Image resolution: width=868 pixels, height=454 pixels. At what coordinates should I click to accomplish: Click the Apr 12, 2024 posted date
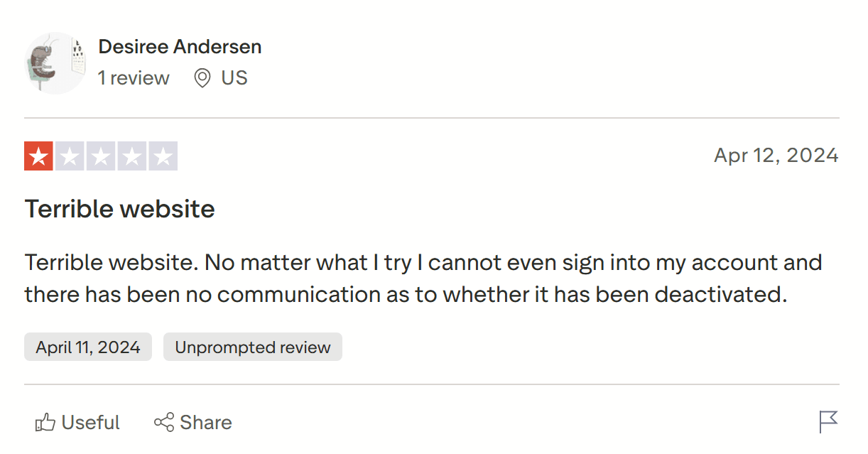[x=776, y=155]
